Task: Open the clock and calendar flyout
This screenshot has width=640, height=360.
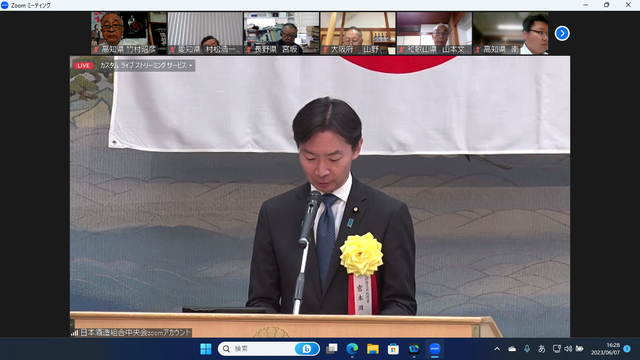Action: click(x=606, y=349)
